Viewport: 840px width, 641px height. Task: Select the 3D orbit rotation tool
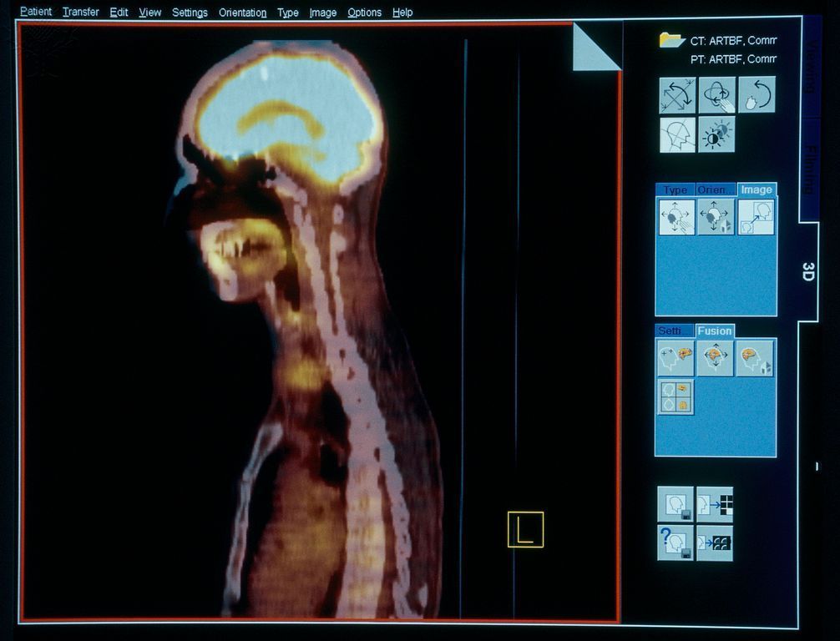(x=716, y=95)
